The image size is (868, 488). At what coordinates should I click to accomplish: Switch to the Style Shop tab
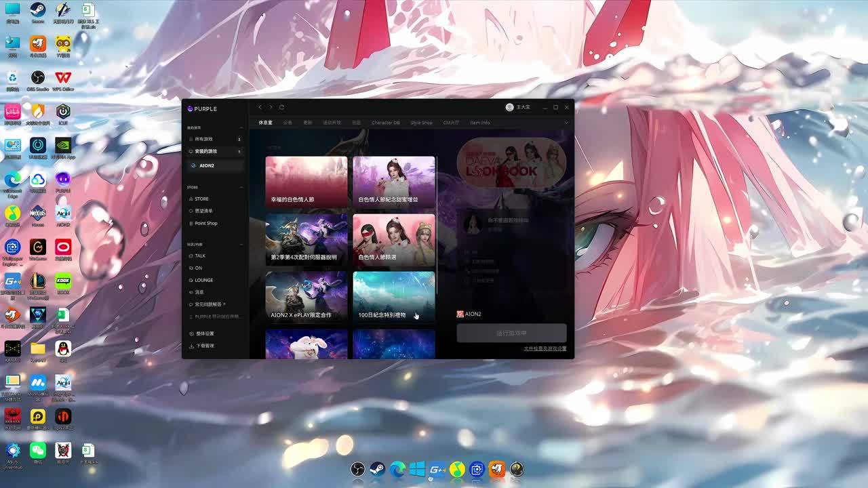pyautogui.click(x=421, y=123)
